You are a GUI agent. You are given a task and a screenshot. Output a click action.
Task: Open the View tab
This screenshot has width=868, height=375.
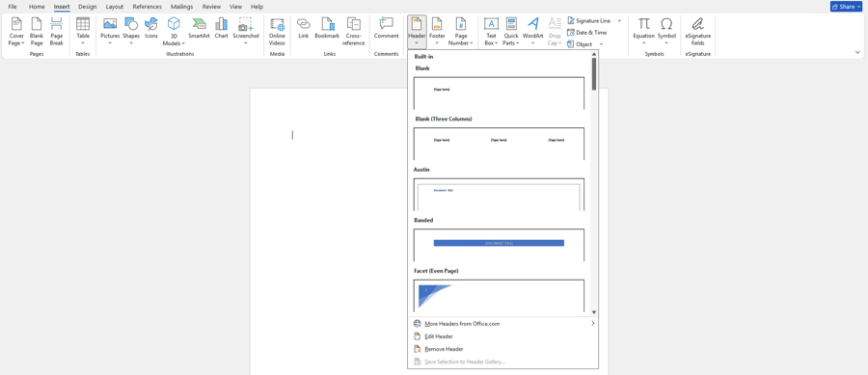(x=236, y=7)
